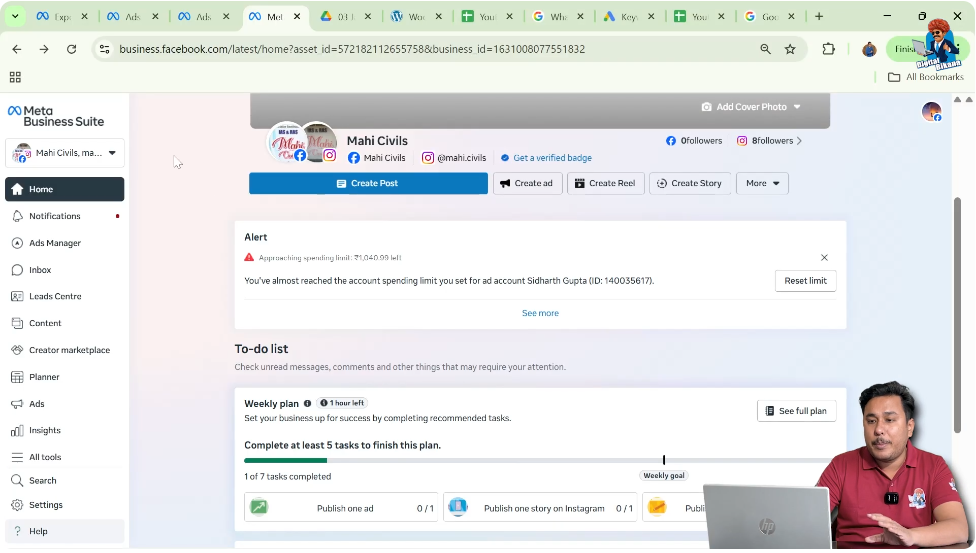Open @mahi.civils Instagram profile link

click(454, 158)
